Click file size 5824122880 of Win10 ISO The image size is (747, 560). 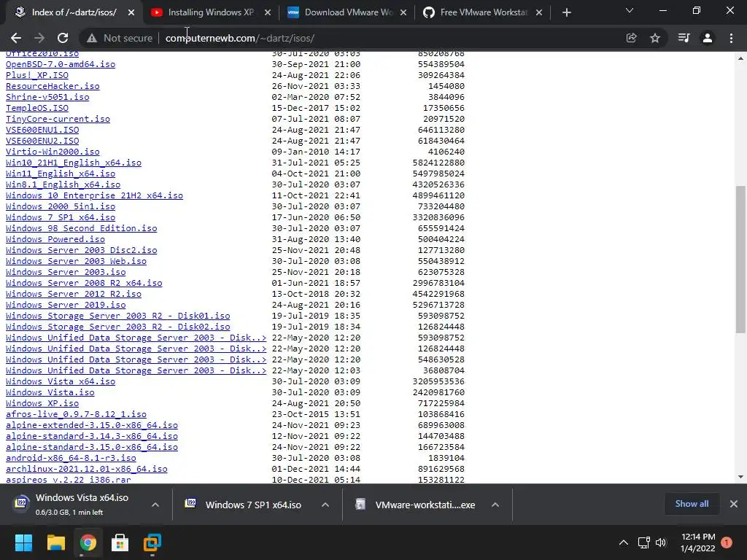(438, 163)
